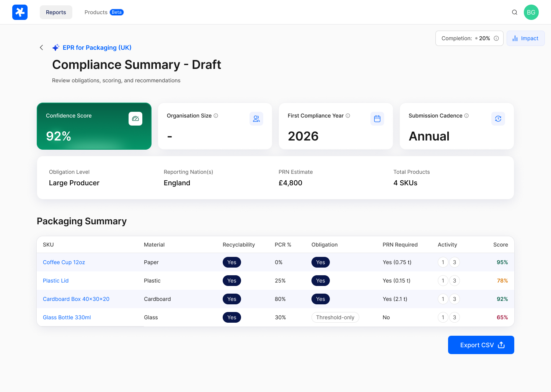The width and height of the screenshot is (551, 392).
Task: Click the Organisation Size info icon
Action: point(215,116)
